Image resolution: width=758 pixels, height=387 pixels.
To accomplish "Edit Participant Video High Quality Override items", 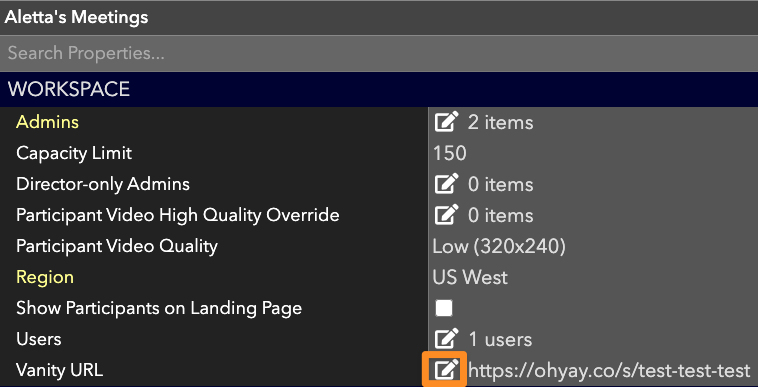I will [446, 215].
